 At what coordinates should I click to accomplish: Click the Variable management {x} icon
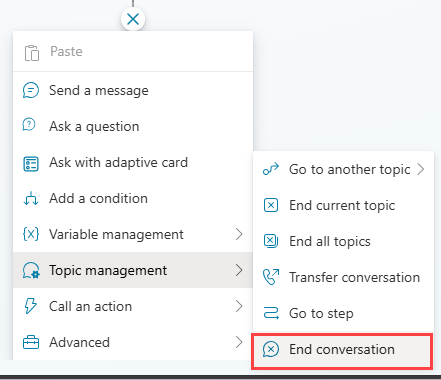pyautogui.click(x=31, y=234)
